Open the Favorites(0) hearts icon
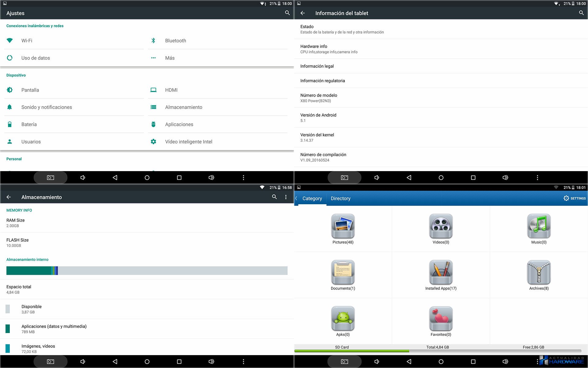588x368 pixels. (x=441, y=318)
